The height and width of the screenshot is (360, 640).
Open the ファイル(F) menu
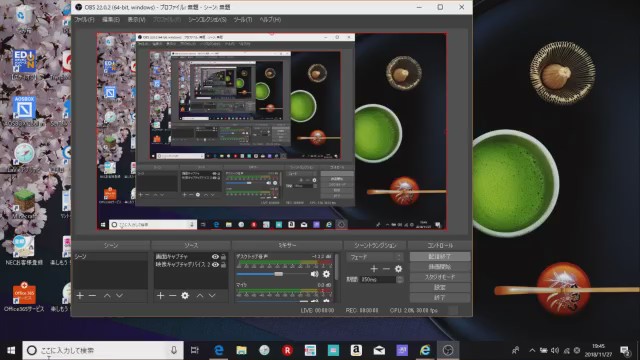coord(84,20)
